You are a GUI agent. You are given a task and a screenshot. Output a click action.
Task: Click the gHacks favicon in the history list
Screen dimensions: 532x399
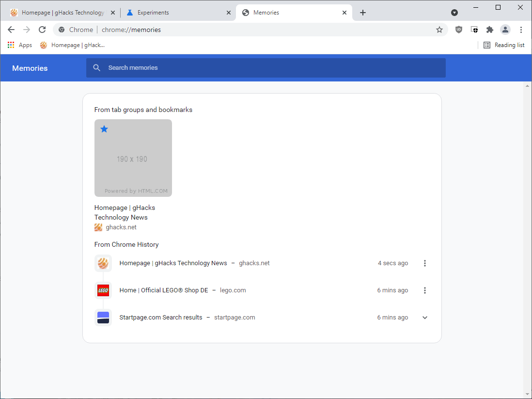coord(103,263)
